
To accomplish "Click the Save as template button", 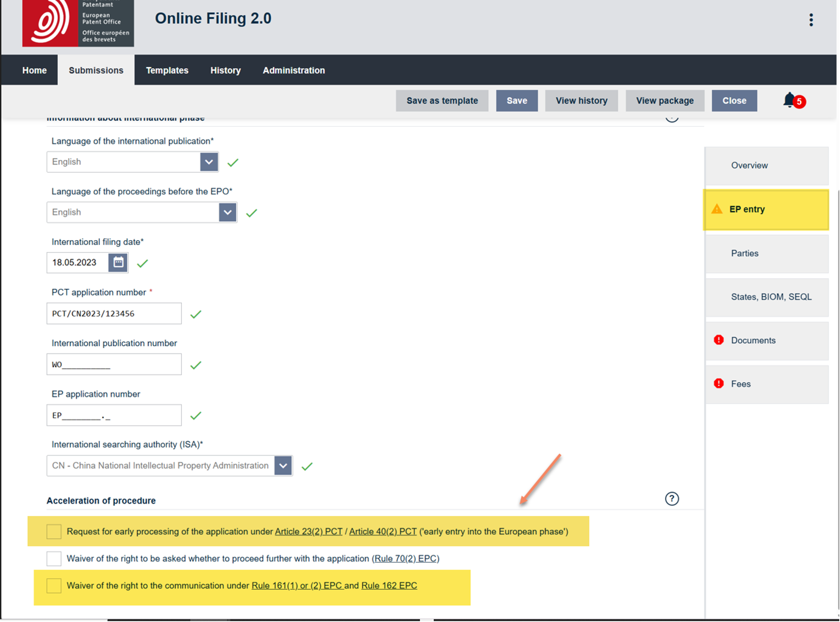I will [x=442, y=101].
